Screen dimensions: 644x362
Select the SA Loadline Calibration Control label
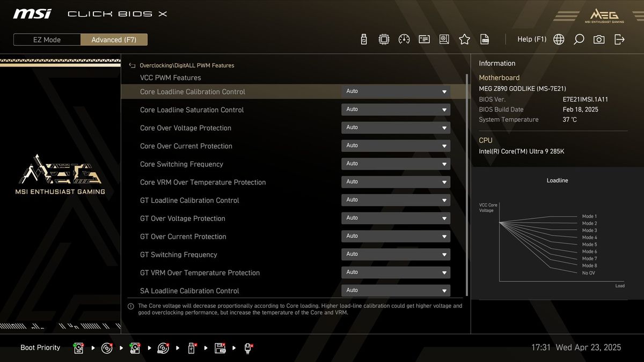(189, 291)
